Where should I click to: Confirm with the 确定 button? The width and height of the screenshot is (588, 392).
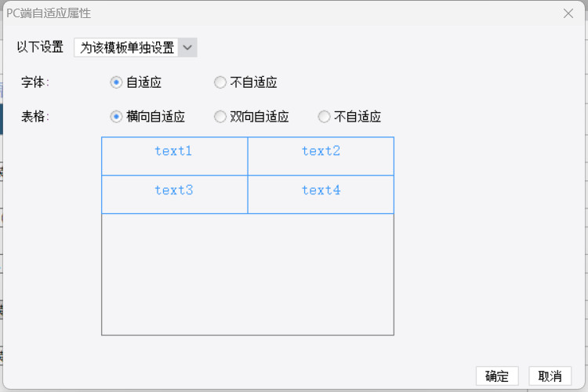click(497, 376)
